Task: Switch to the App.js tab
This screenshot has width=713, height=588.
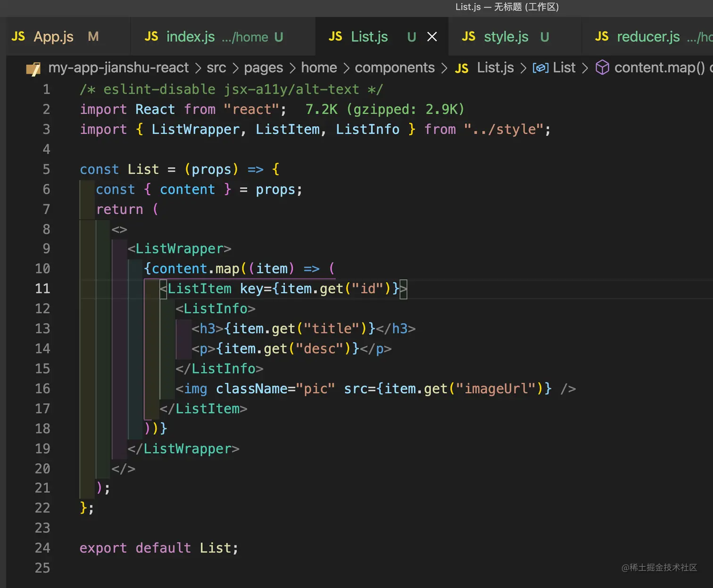Action: pyautogui.click(x=66, y=37)
